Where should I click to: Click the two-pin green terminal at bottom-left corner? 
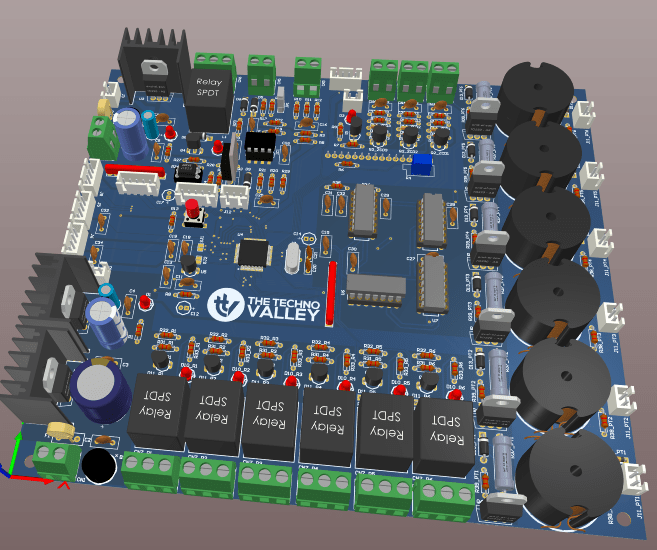(x=56, y=460)
